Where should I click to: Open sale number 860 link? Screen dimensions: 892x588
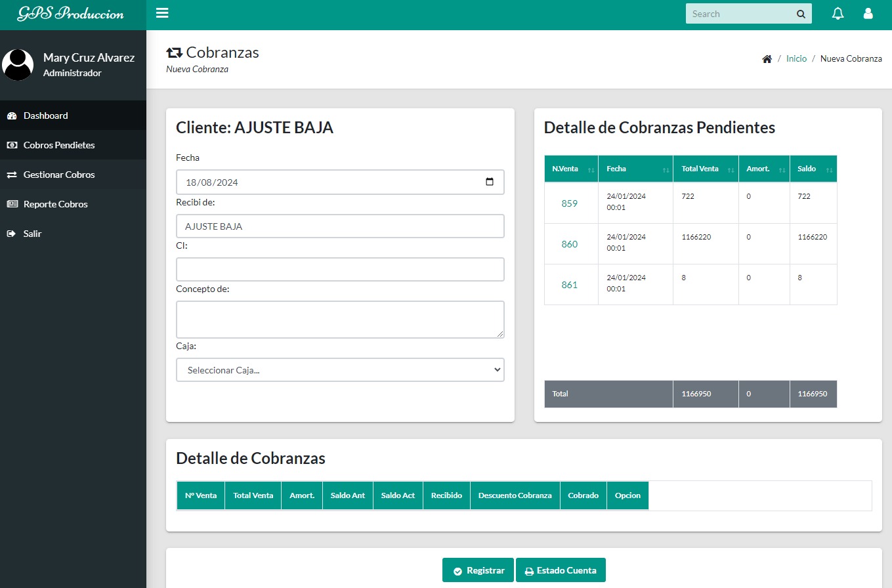point(569,244)
